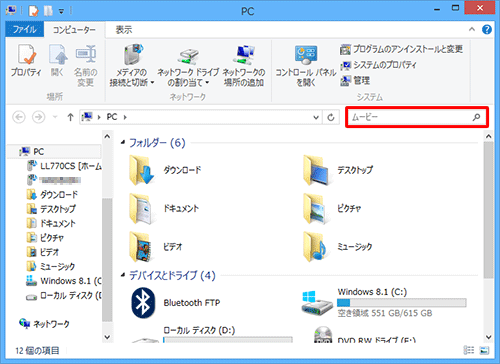Select the ビデオ folder in main pane

click(156, 247)
